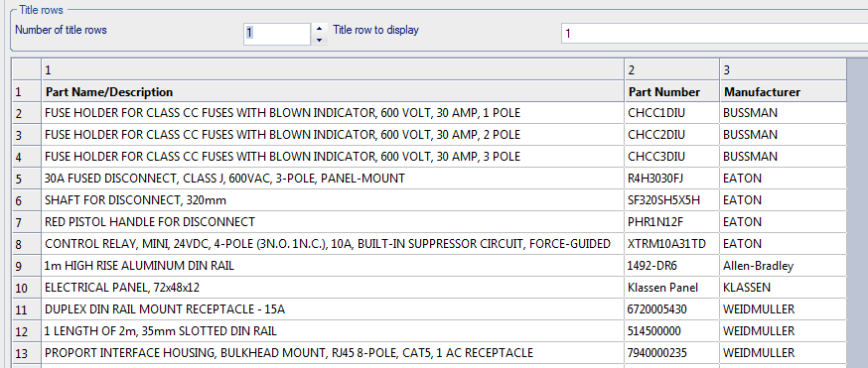The width and height of the screenshot is (868, 368).
Task: Click the Title row to display field
Action: [x=714, y=33]
